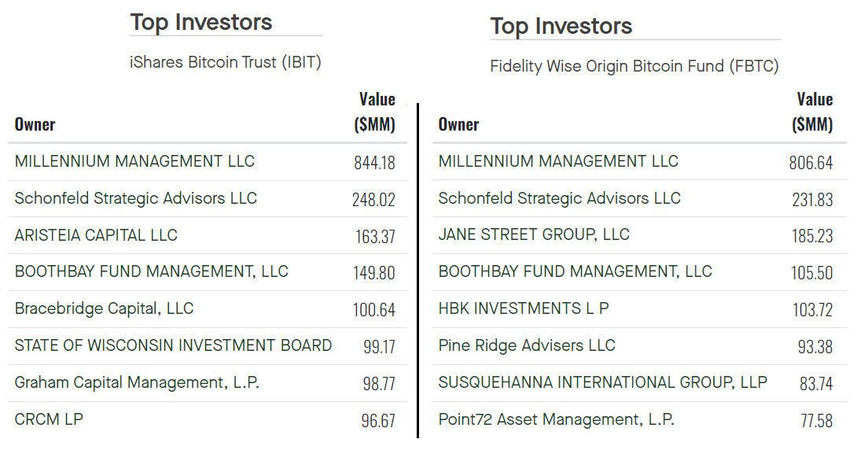The height and width of the screenshot is (450, 868).
Task: Open STATE OF WISCONSIN INVESTMENT BOARD entry
Action: point(173,345)
